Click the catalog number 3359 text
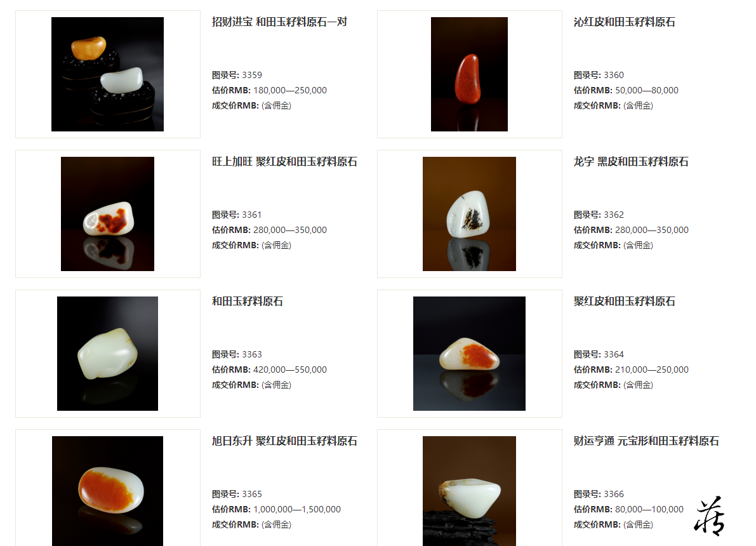The width and height of the screenshot is (756, 546). pos(251,76)
